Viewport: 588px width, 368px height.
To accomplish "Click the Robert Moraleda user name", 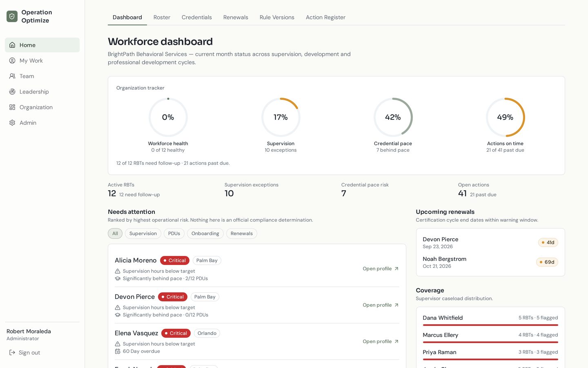I will click(29, 331).
